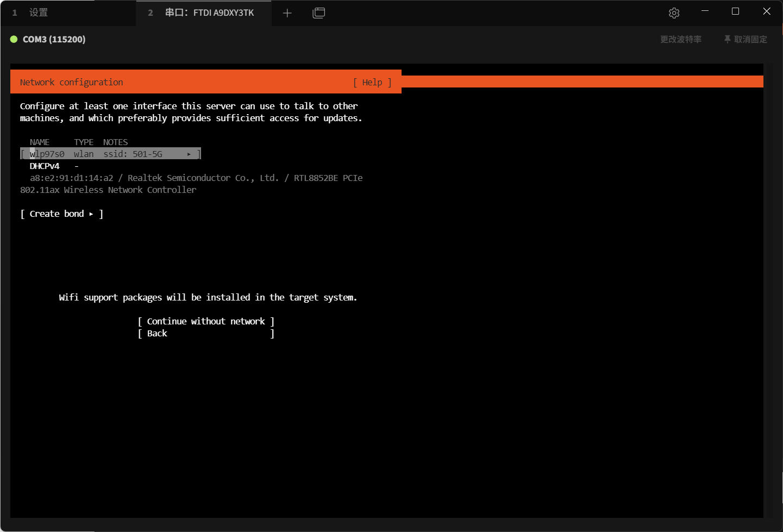Click the Network configuration title text

tap(71, 82)
